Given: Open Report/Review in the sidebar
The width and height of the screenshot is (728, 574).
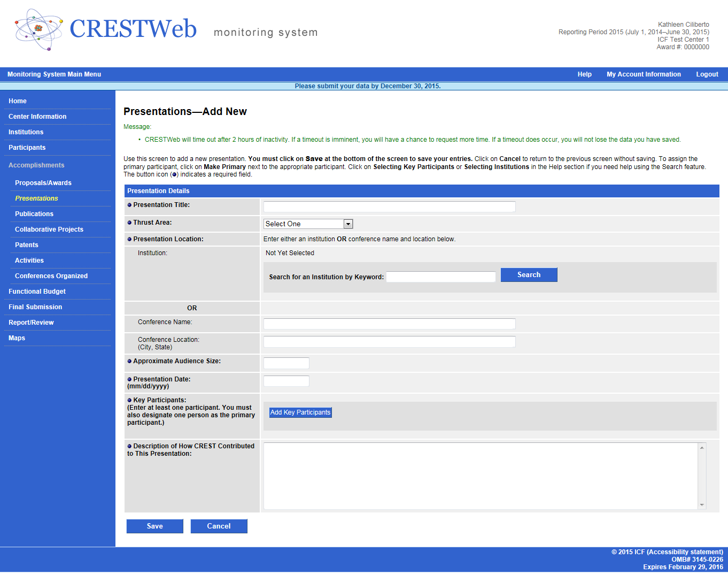Looking at the screenshot, I should (31, 323).
